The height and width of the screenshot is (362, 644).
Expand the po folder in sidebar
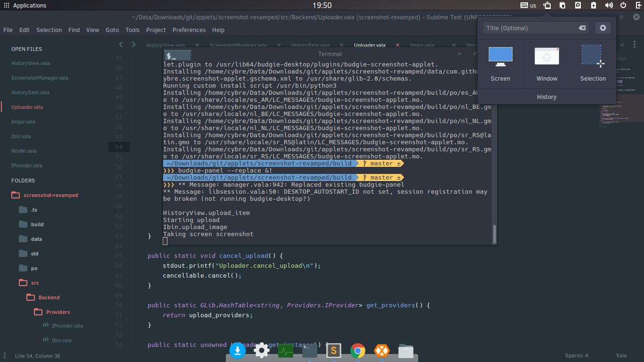pyautogui.click(x=23, y=268)
